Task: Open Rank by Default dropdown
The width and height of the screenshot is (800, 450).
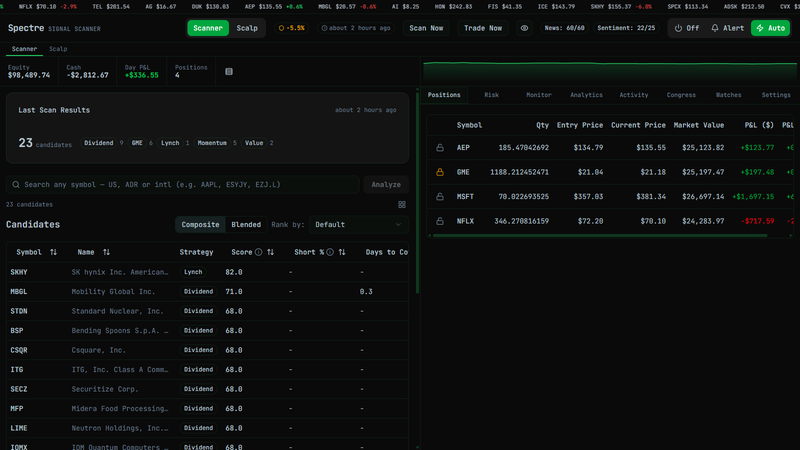Action: (x=358, y=224)
